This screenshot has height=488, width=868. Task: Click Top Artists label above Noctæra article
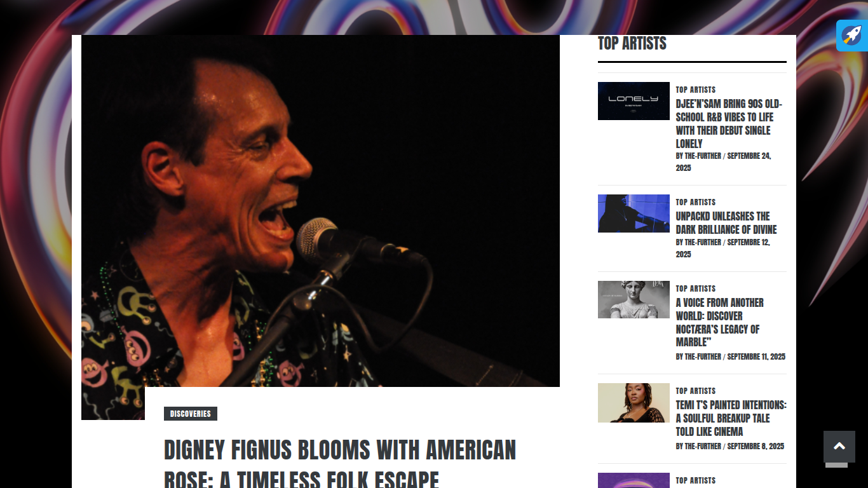[696, 288]
